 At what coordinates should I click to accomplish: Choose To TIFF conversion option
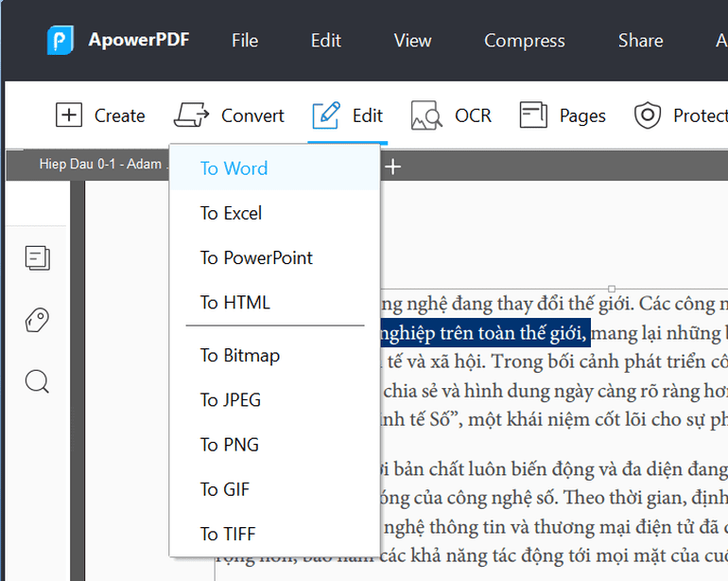pyautogui.click(x=275, y=534)
